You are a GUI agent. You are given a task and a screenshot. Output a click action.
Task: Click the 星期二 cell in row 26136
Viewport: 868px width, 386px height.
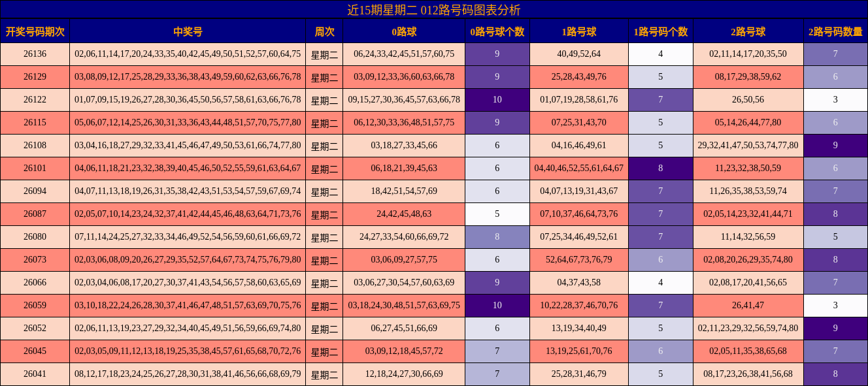(324, 54)
